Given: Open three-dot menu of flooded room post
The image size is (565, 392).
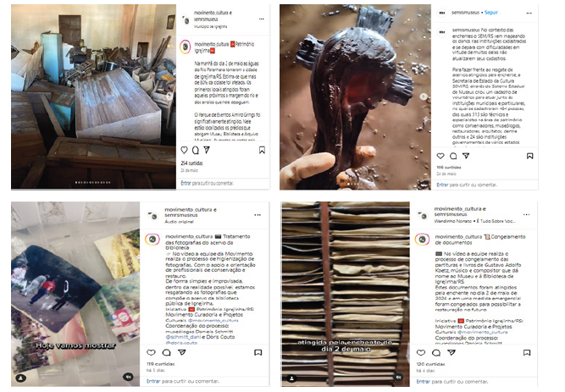Looking at the screenshot, I should coord(261,19).
